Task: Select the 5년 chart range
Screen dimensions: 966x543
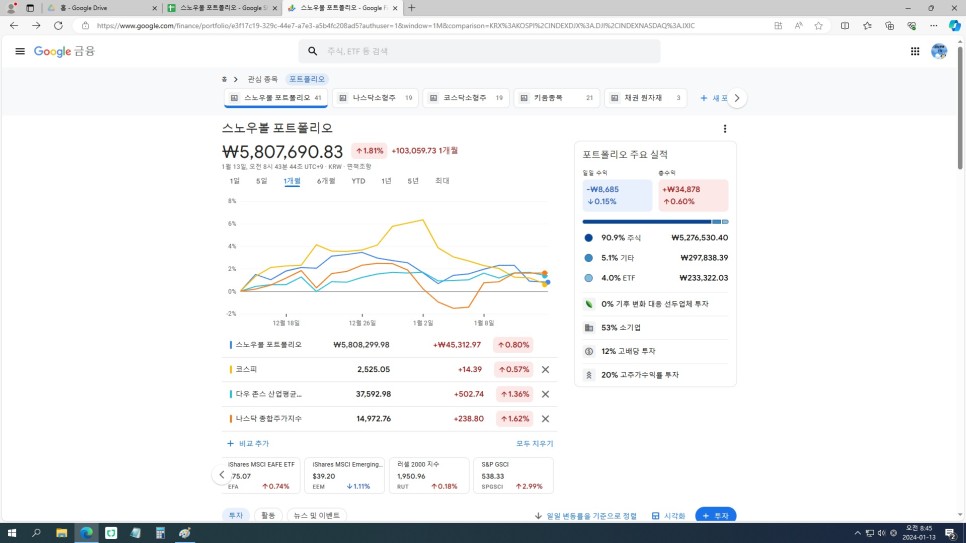Action: pos(413,181)
